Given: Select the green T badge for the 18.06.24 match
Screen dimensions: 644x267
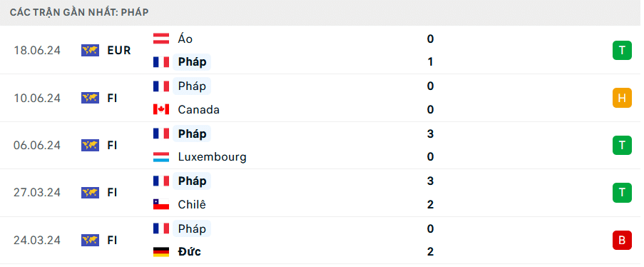Looking at the screenshot, I should (x=622, y=50).
